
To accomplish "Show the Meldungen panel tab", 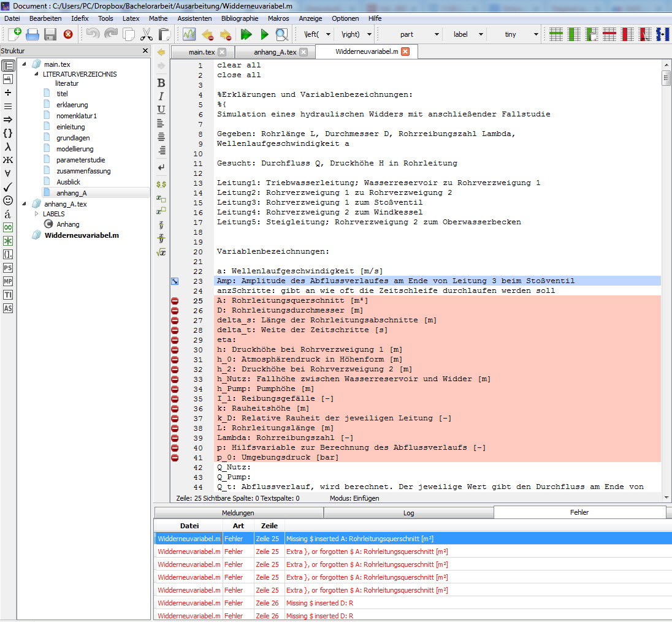I will coord(239,513).
